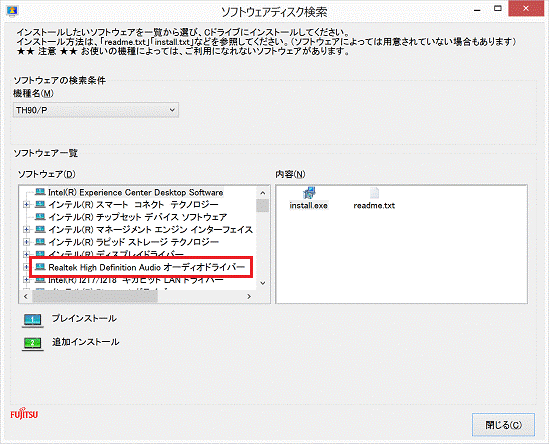
Task: Click software list scroll up arrow
Action: point(263,193)
